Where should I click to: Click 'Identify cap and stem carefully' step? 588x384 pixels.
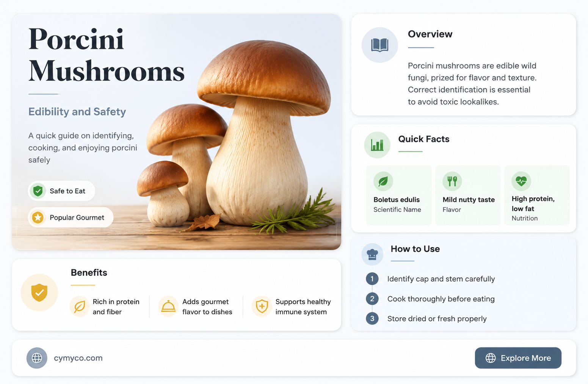(441, 279)
